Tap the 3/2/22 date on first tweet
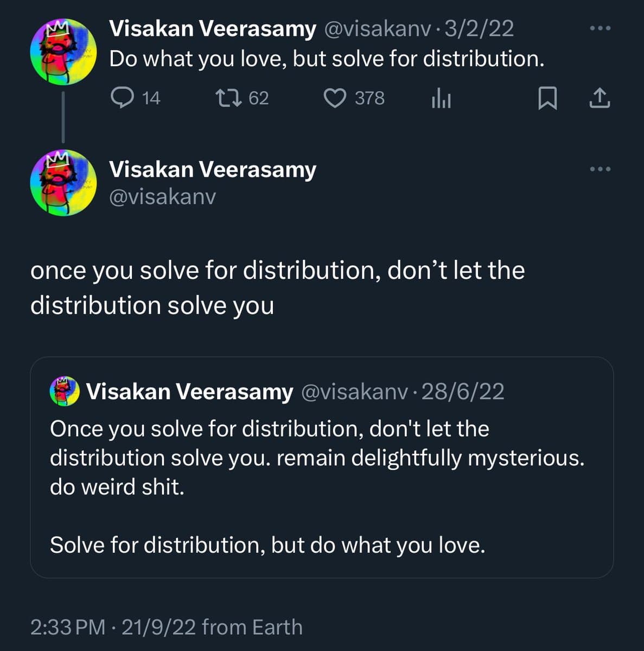 point(479,28)
